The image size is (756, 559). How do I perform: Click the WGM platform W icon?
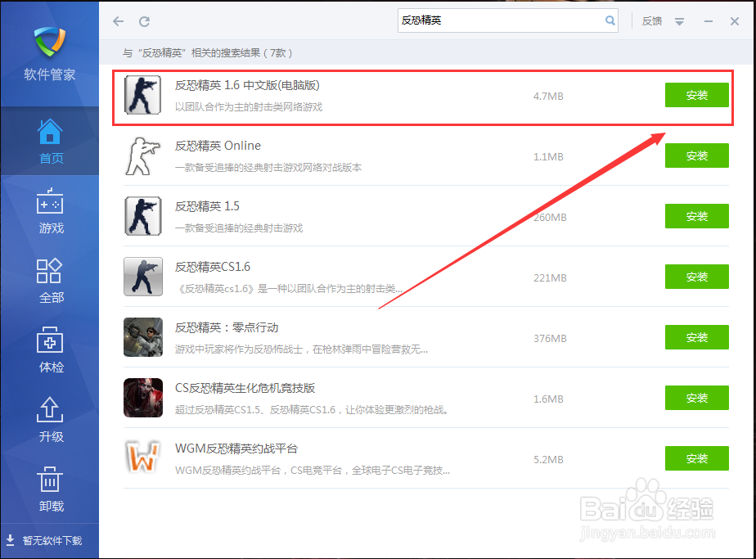pyautogui.click(x=142, y=458)
